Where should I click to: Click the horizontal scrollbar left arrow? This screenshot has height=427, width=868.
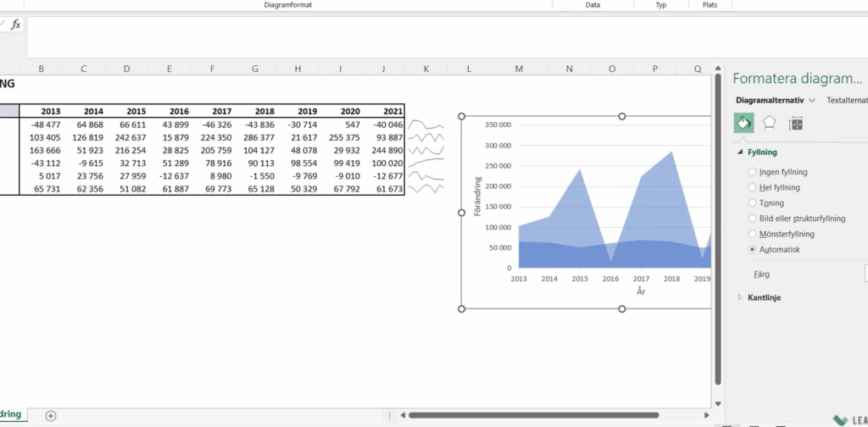coord(403,415)
